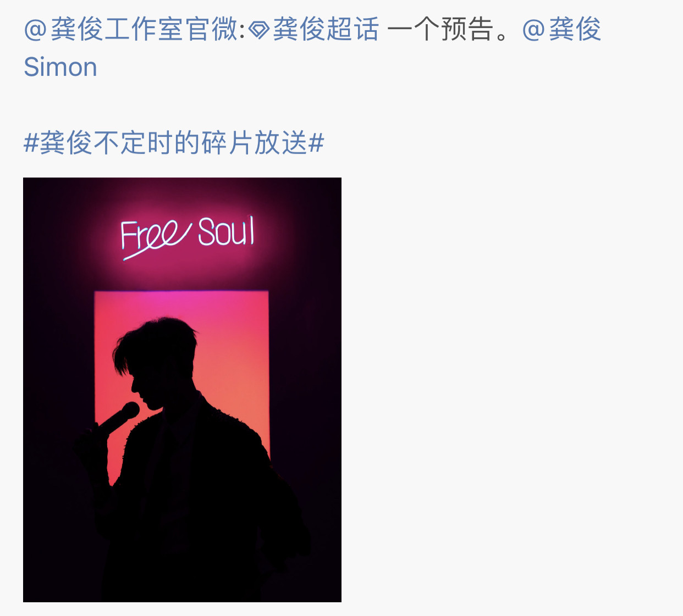Open the 龚俊超话 super topic link
The height and width of the screenshot is (616, 683).
pyautogui.click(x=326, y=30)
